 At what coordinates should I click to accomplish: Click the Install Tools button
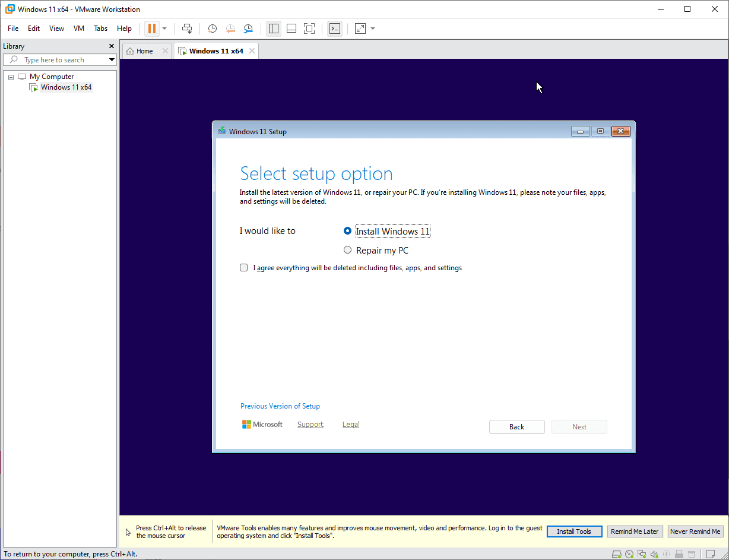(x=574, y=531)
